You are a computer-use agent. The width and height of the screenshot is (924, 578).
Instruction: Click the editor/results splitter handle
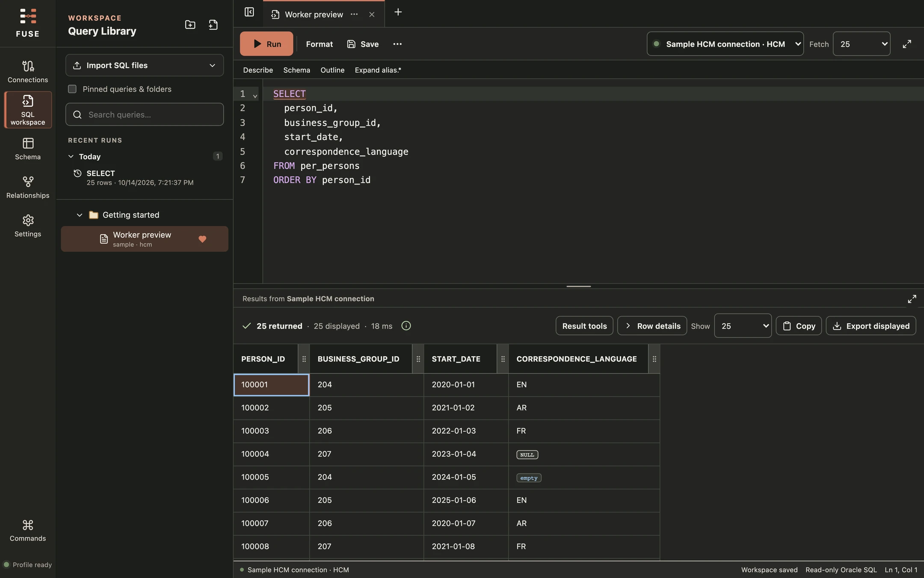[578, 286]
